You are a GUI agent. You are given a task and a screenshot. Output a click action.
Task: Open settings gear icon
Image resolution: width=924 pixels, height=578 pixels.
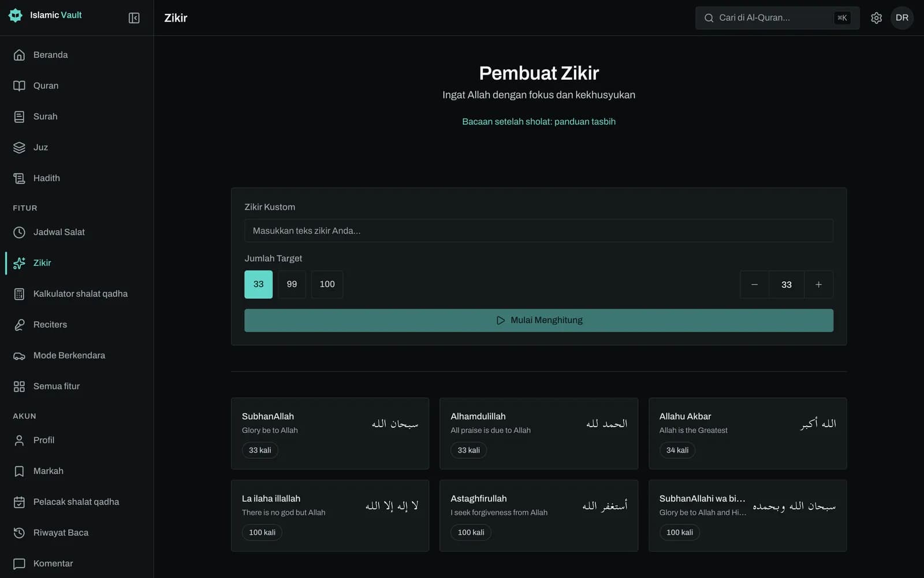876,18
